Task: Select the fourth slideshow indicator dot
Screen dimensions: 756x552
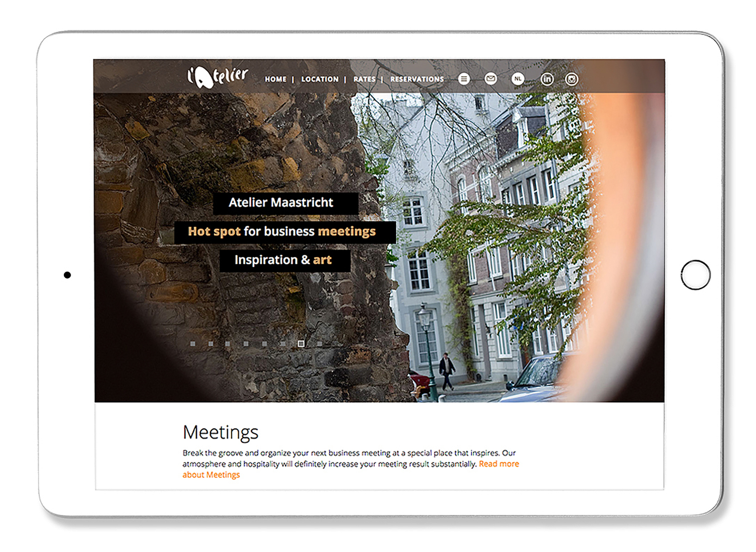Action: pos(246,344)
